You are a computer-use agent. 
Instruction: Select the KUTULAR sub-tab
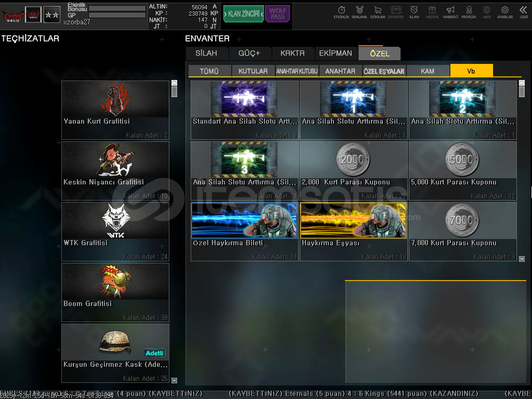click(253, 71)
